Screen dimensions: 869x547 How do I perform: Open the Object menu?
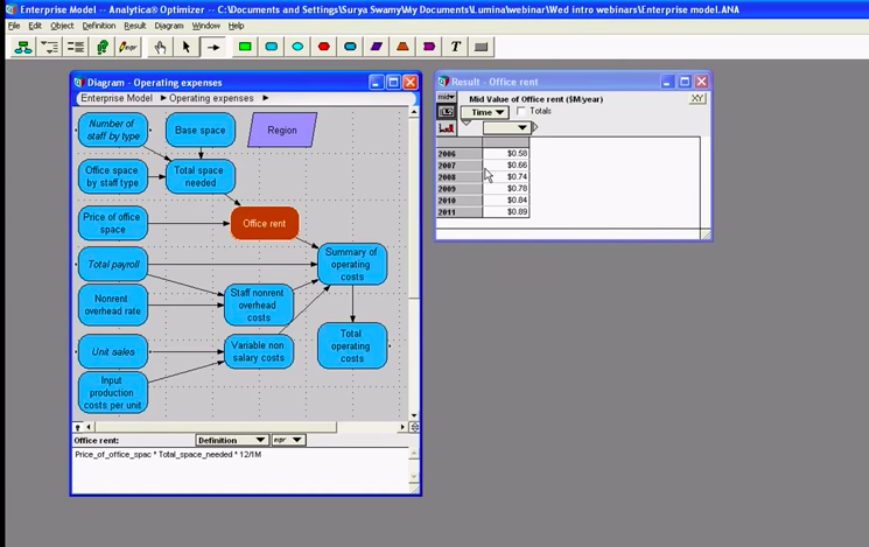[62, 25]
